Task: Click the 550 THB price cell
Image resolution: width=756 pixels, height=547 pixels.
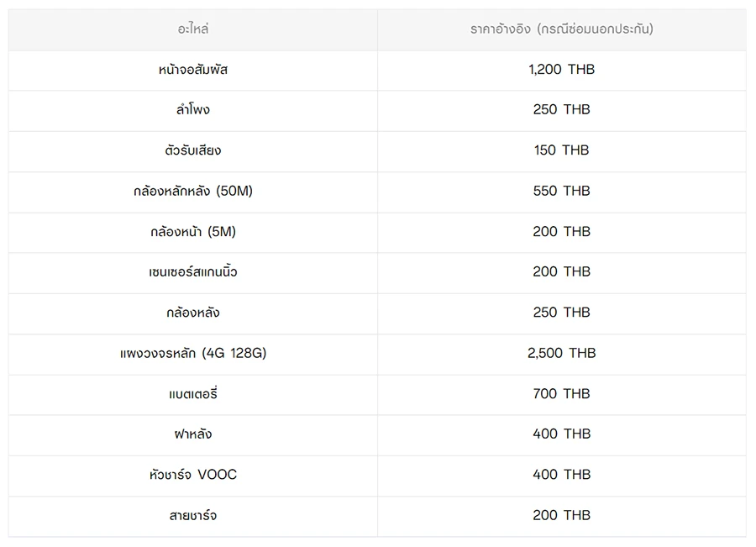Action: [561, 191]
